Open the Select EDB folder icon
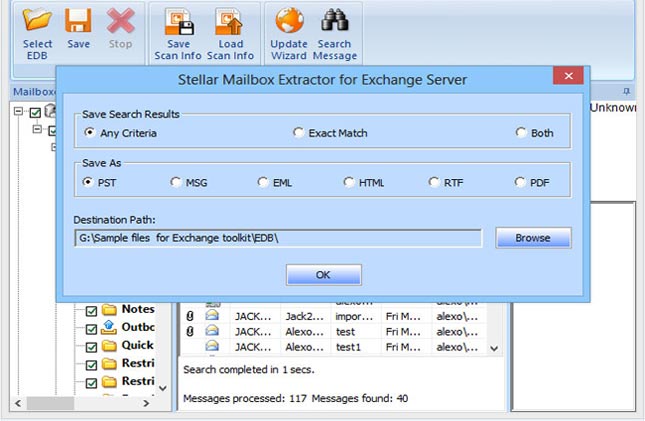 click(x=37, y=20)
